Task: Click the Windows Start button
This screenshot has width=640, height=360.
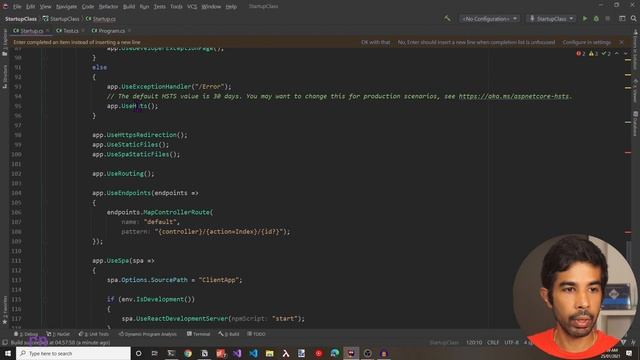Action: click(8, 353)
